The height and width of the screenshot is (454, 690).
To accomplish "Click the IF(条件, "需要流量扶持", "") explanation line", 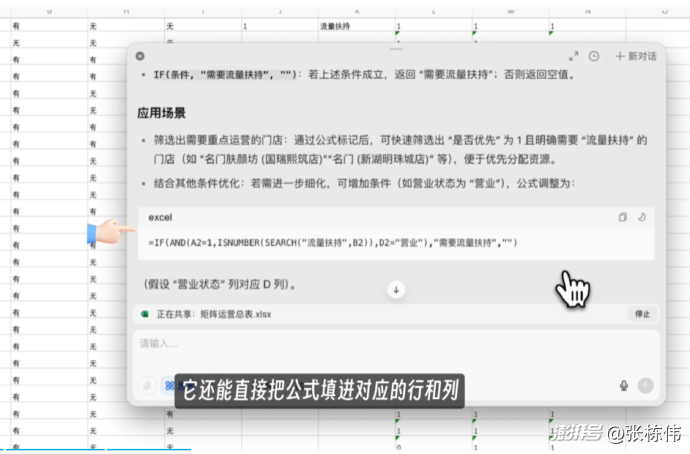I will [x=364, y=75].
